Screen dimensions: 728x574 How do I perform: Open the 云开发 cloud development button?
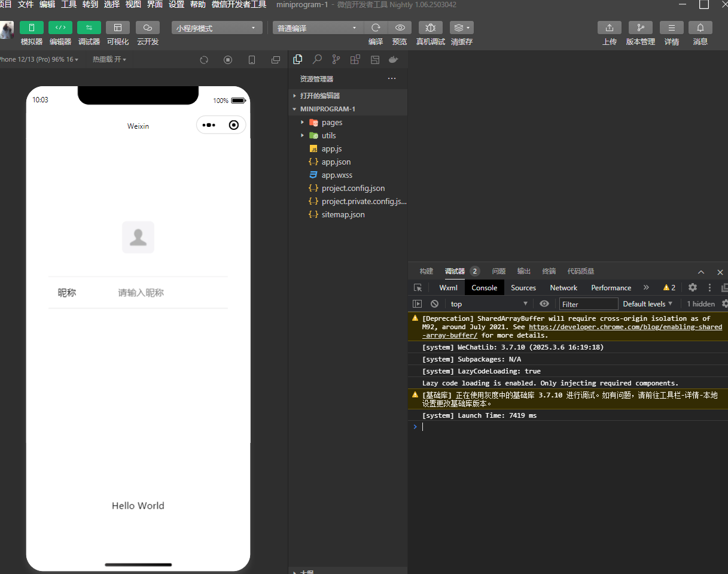(x=148, y=28)
